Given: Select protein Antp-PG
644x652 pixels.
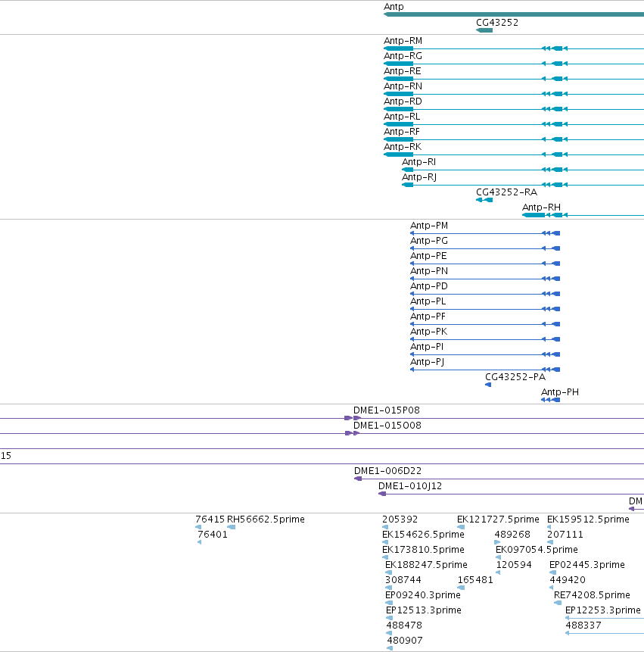Looking at the screenshot, I should [x=429, y=241].
